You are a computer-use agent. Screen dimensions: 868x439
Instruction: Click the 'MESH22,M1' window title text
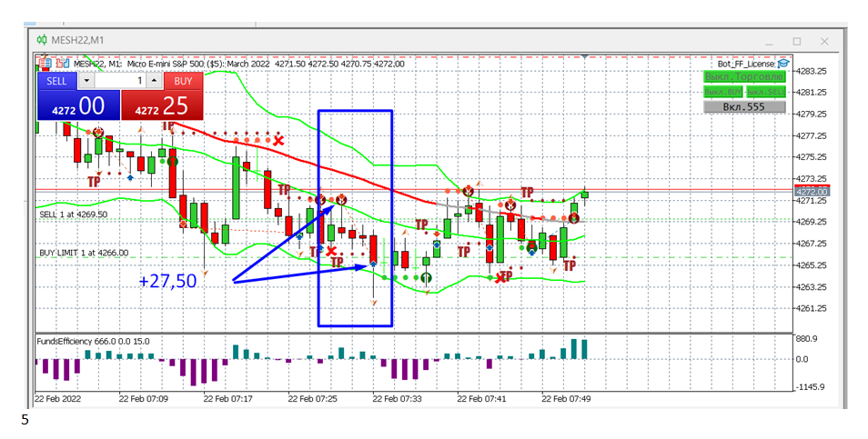tap(77, 40)
